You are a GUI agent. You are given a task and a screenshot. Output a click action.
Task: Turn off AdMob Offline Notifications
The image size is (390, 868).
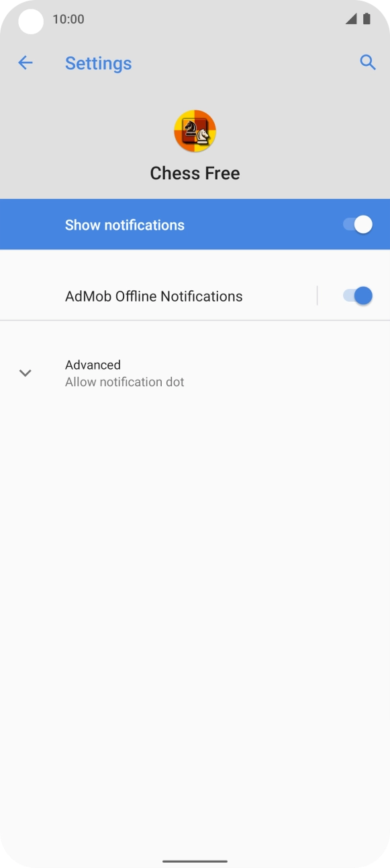356,296
